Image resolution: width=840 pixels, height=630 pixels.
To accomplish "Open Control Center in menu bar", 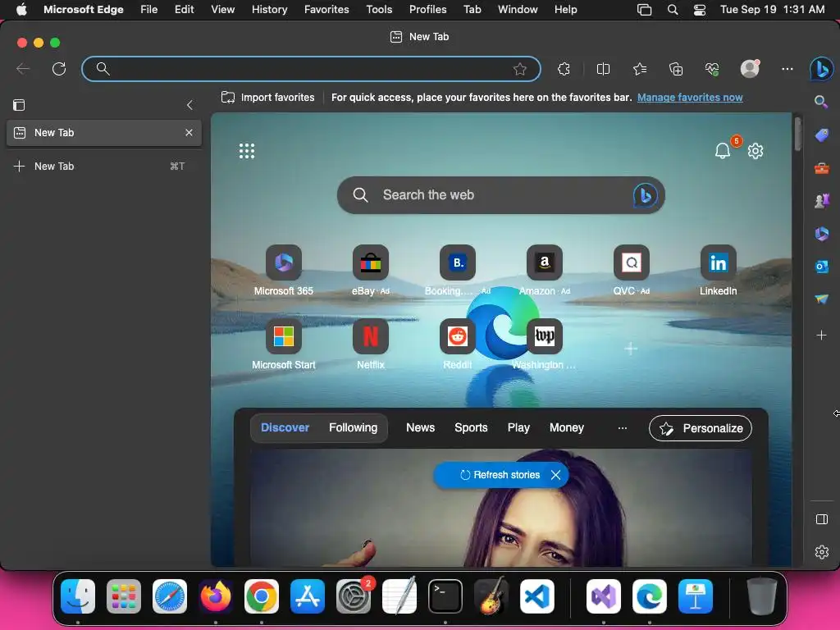I will (699, 10).
